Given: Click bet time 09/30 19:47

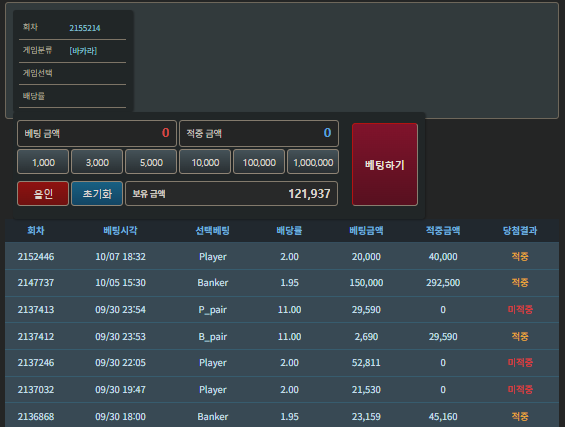Looking at the screenshot, I should (120, 390).
